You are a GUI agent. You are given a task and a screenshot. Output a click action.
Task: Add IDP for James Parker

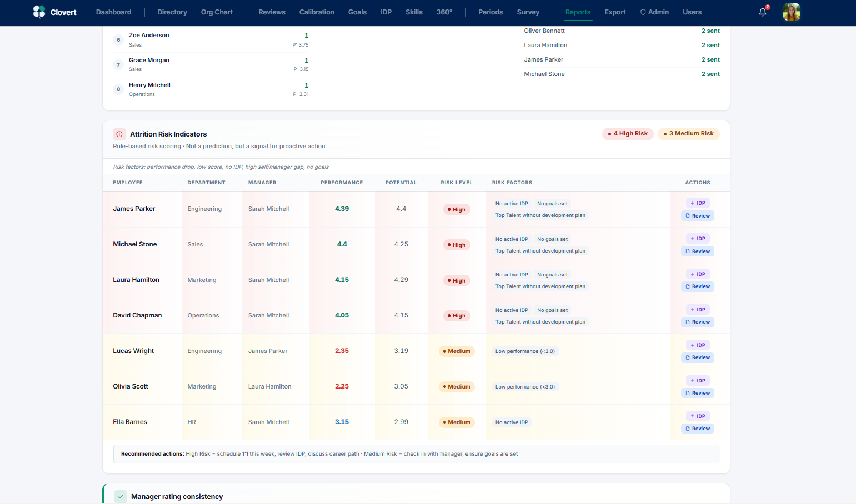point(698,203)
